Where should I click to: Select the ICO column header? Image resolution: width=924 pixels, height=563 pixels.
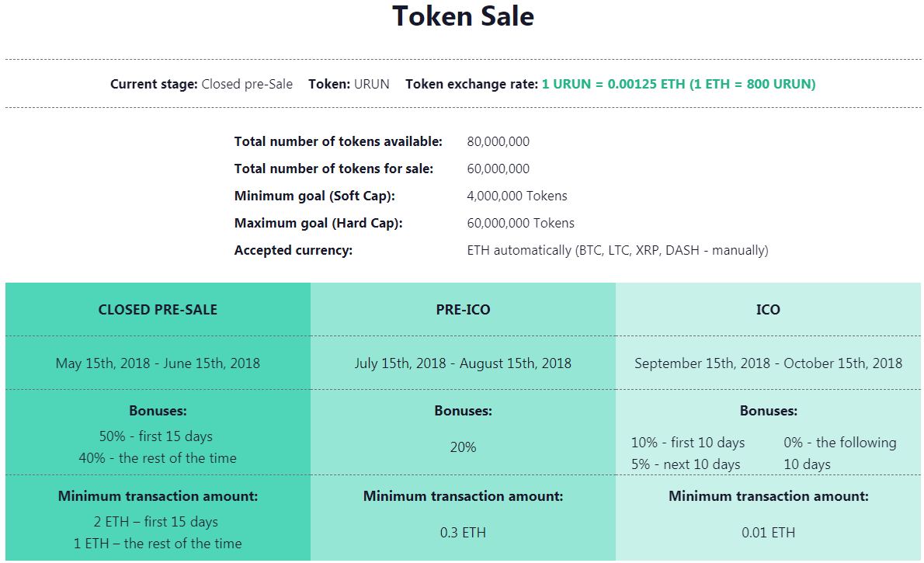[768, 309]
